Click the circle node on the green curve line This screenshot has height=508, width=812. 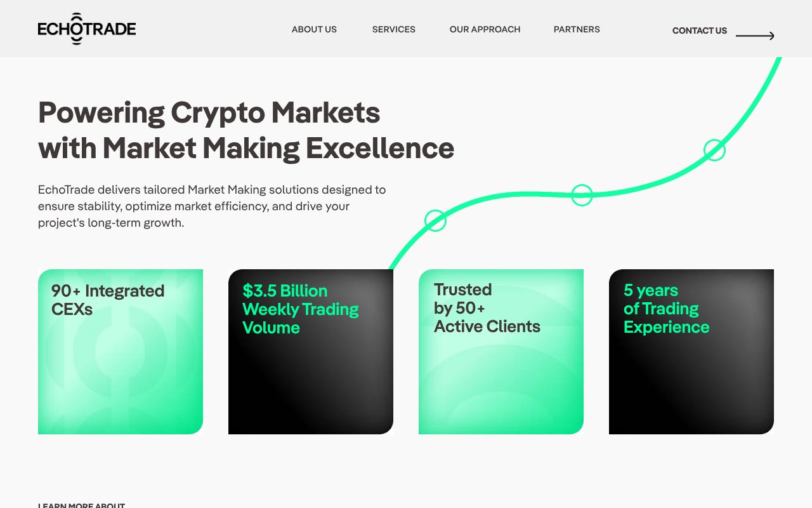pos(436,221)
